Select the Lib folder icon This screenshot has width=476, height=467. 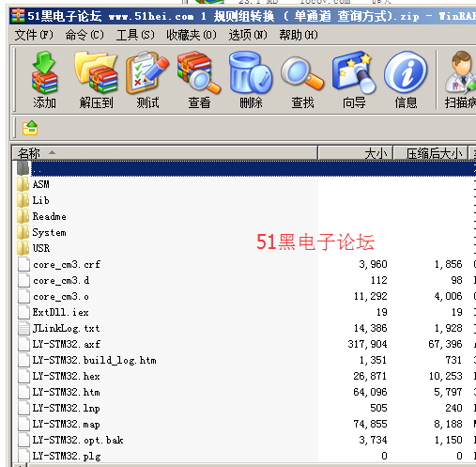(23, 200)
